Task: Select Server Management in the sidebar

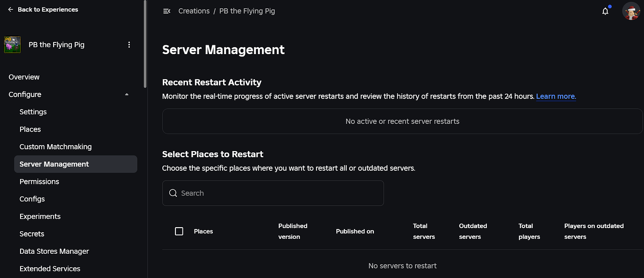Action: 76,164
